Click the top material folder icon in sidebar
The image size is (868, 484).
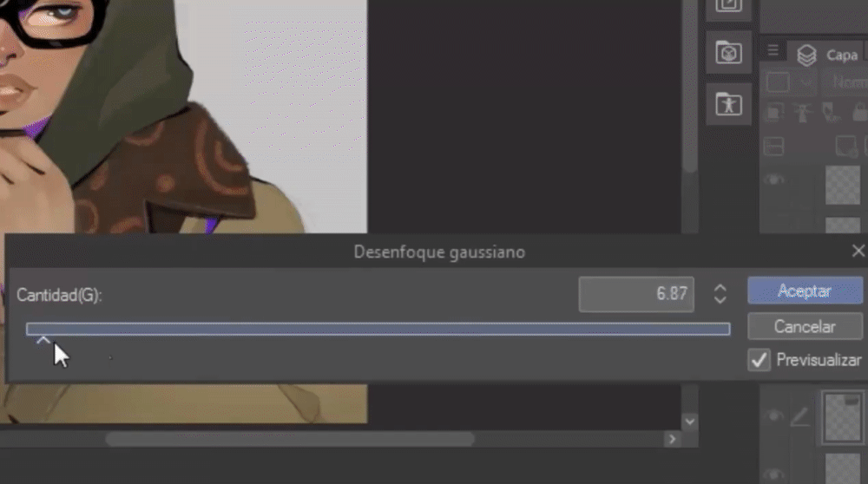pyautogui.click(x=728, y=7)
